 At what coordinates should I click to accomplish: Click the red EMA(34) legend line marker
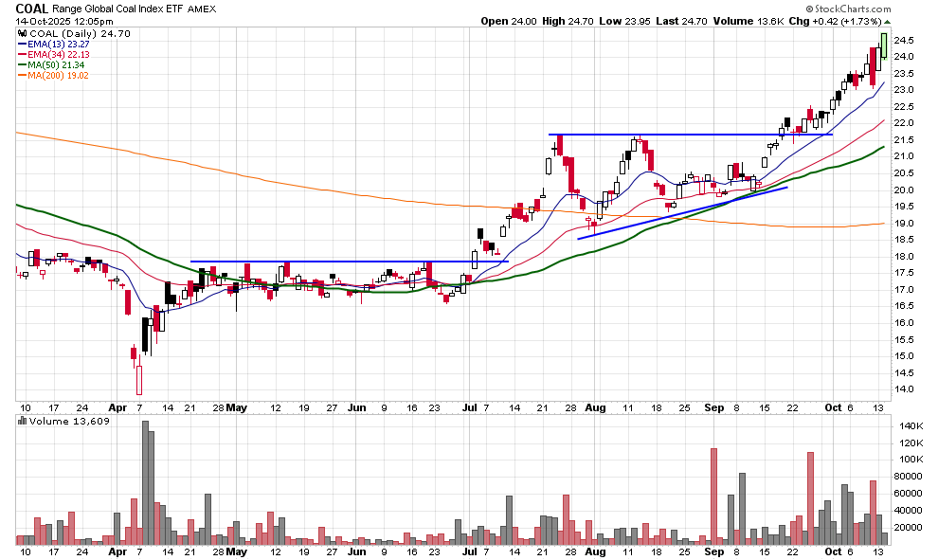pos(24,55)
